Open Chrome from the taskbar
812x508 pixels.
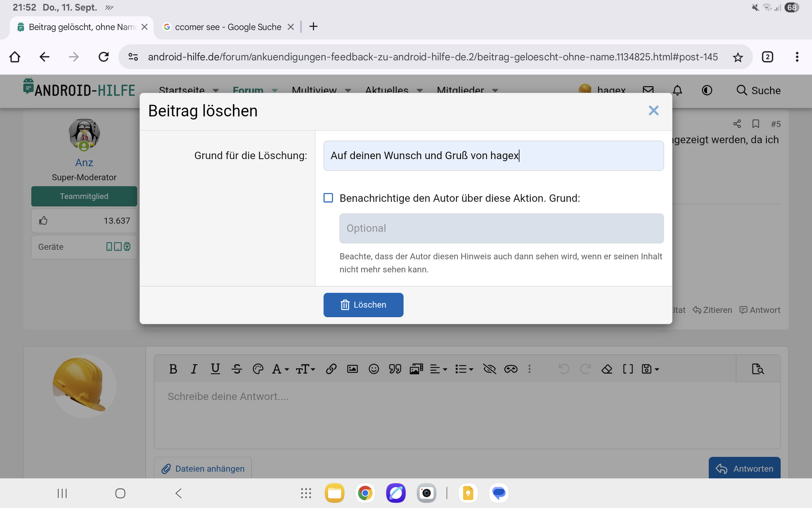click(365, 493)
